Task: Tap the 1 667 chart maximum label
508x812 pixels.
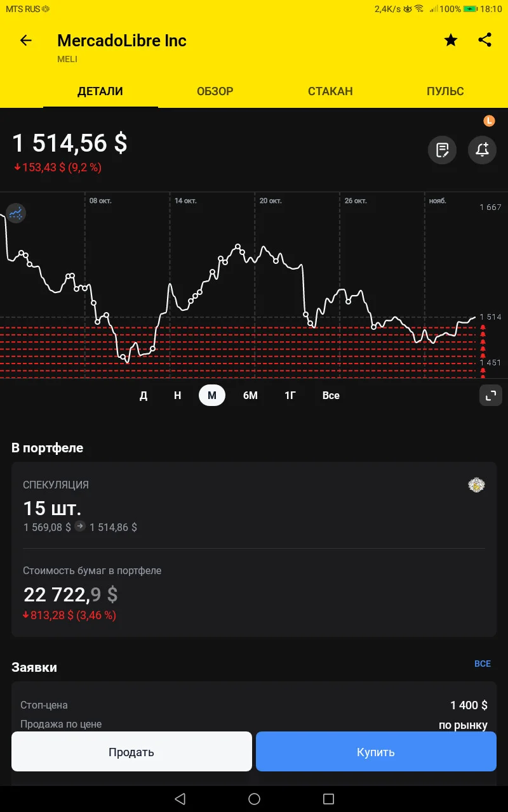Action: (490, 207)
